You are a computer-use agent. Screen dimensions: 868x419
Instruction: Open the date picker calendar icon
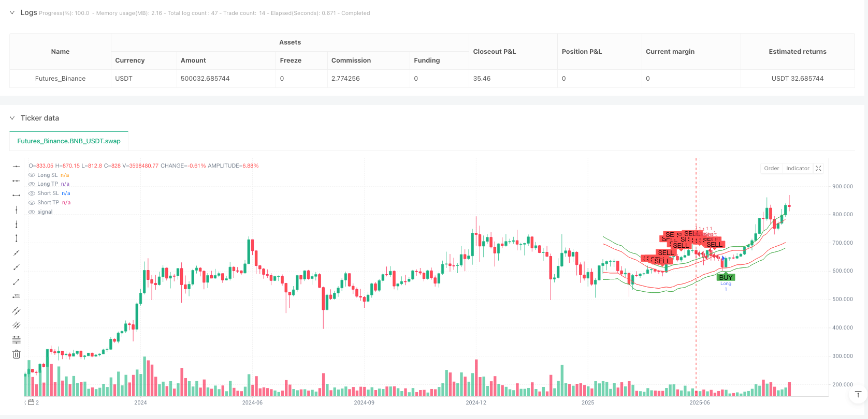(31, 402)
